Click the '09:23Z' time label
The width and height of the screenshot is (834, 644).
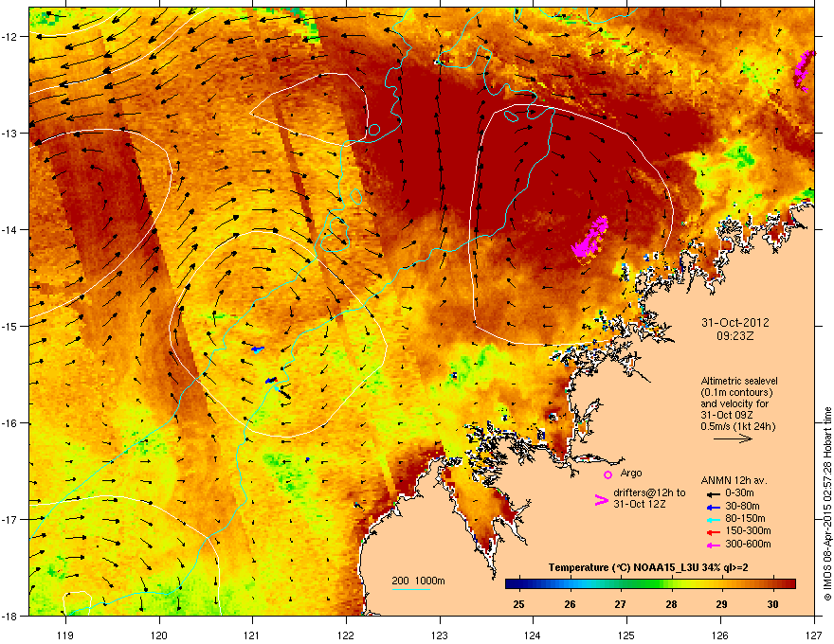click(x=735, y=336)
